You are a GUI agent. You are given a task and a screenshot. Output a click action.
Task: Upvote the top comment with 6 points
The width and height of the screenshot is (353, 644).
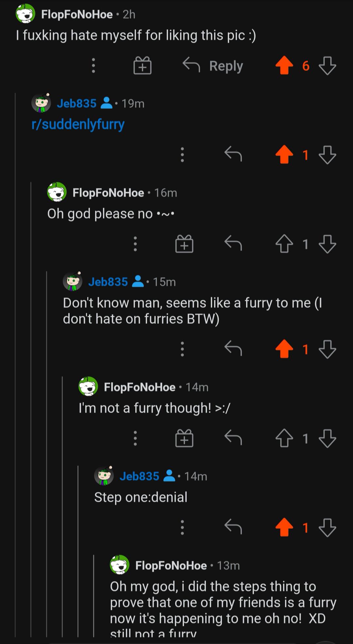coord(284,66)
